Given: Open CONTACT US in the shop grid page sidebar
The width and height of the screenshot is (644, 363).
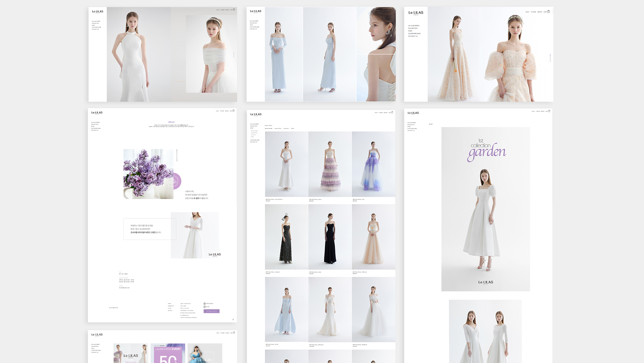Looking at the screenshot, I should coord(254,142).
